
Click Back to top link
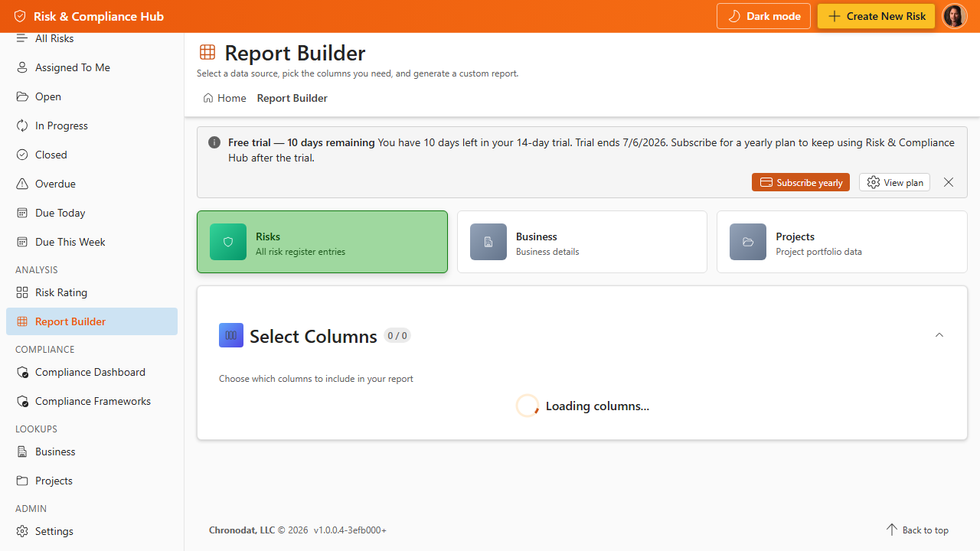(x=917, y=530)
